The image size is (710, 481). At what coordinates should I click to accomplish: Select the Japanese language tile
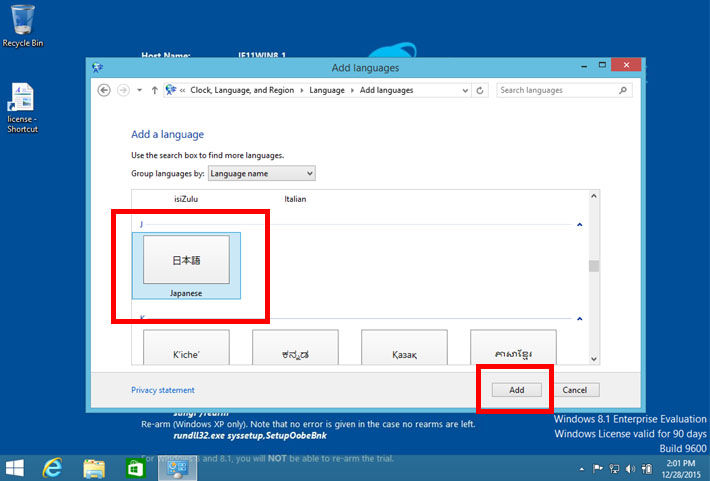pyautogui.click(x=186, y=264)
